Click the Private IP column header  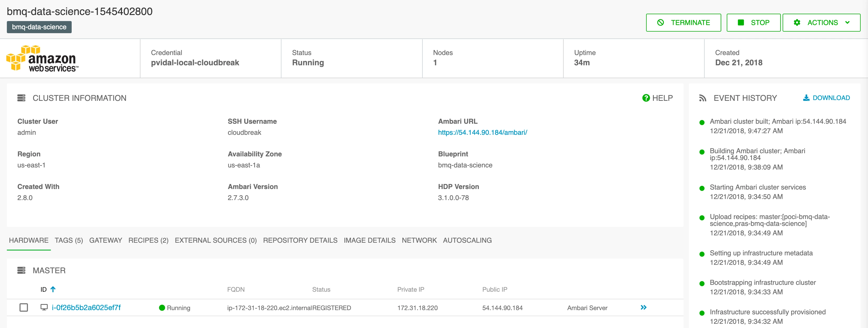pyautogui.click(x=410, y=289)
